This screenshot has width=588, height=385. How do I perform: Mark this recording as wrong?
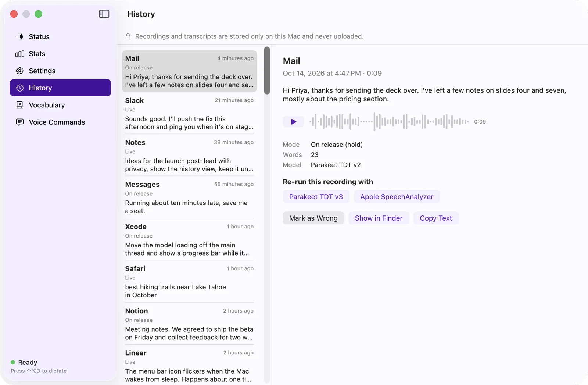click(x=313, y=218)
